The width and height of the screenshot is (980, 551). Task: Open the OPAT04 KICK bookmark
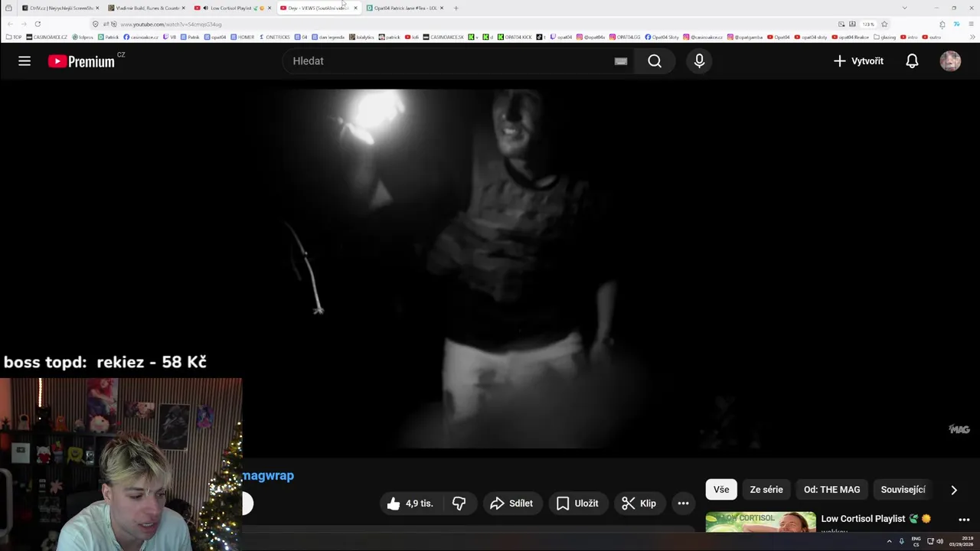click(514, 37)
